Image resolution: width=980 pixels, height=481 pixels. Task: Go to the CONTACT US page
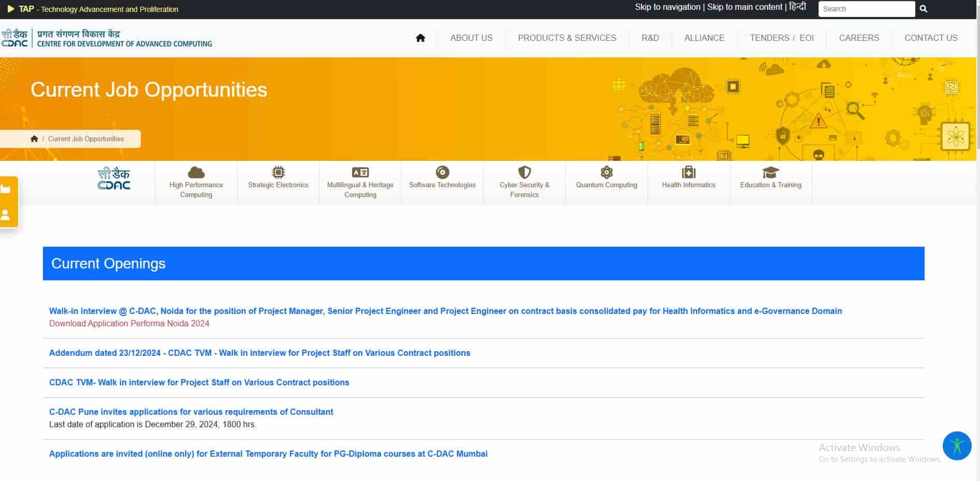coord(931,38)
